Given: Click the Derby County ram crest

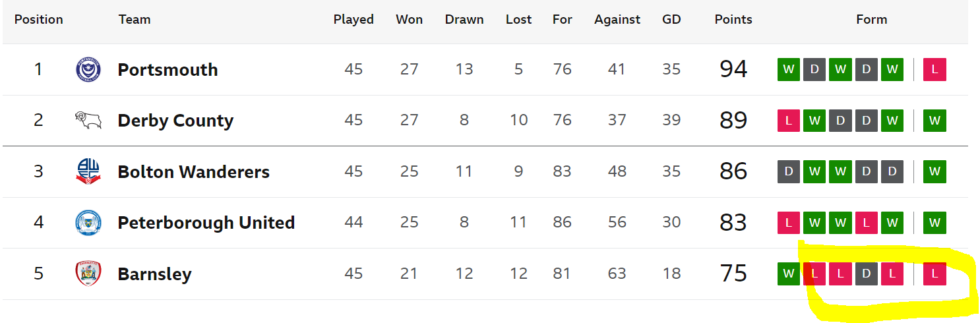Looking at the screenshot, I should coord(88,121).
